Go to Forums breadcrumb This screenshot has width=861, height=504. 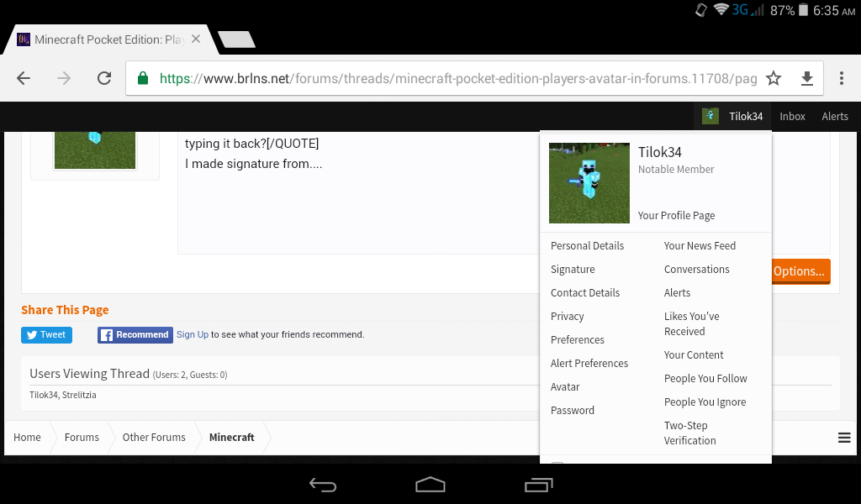(82, 437)
